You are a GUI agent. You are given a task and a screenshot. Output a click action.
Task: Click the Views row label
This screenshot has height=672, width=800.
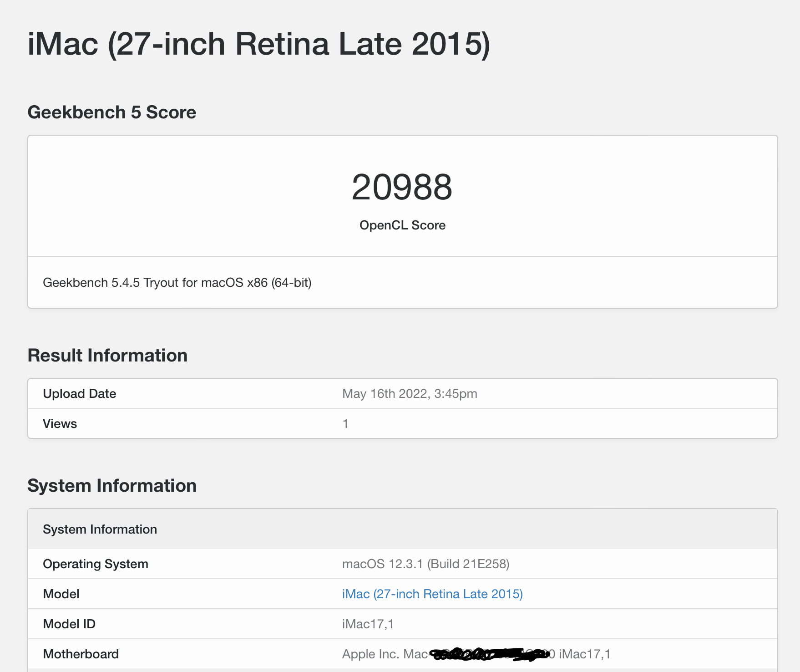click(60, 423)
